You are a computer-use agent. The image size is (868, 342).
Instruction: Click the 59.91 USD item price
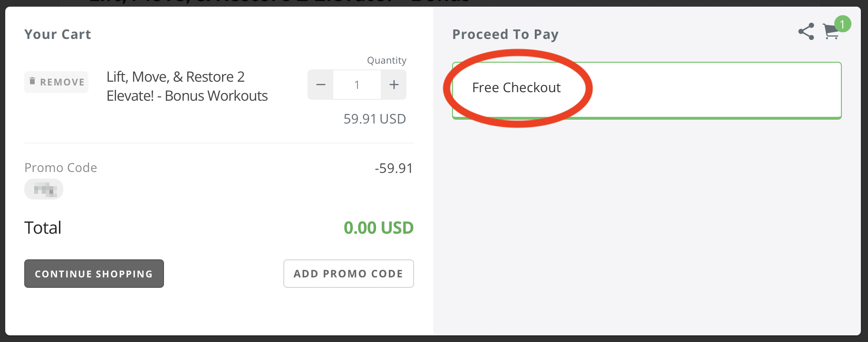(375, 119)
